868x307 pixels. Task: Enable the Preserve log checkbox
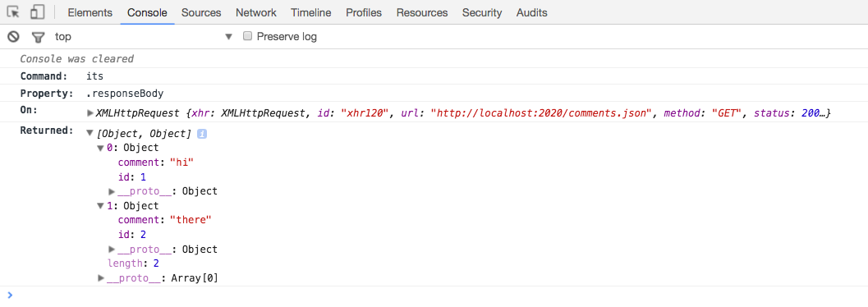coord(247,36)
